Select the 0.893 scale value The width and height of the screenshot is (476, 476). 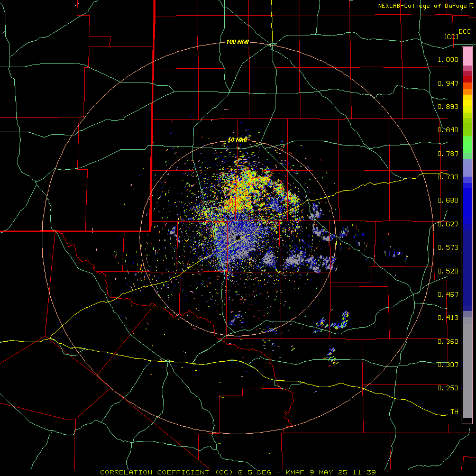click(448, 106)
